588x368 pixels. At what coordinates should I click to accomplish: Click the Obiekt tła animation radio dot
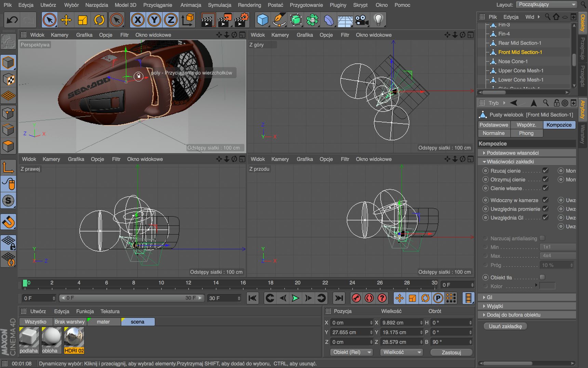(485, 277)
